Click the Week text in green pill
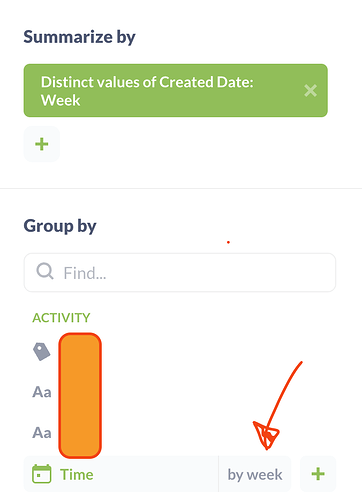Screen dimensions: 362x499 pos(60,100)
